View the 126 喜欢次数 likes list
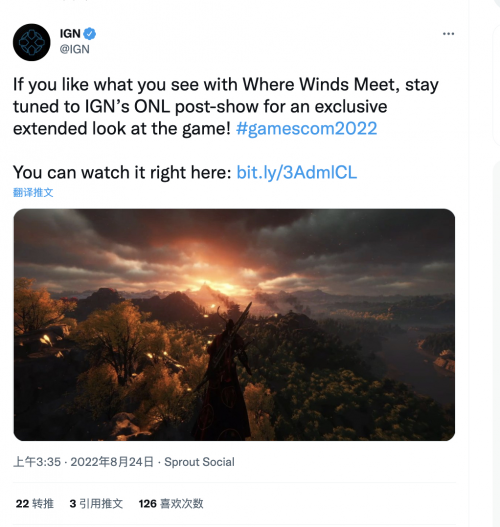The height and width of the screenshot is (527, 500). click(x=171, y=503)
